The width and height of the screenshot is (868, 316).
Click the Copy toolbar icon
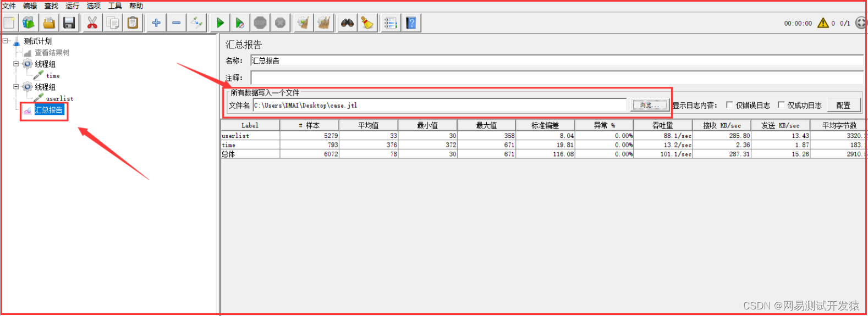click(x=113, y=23)
